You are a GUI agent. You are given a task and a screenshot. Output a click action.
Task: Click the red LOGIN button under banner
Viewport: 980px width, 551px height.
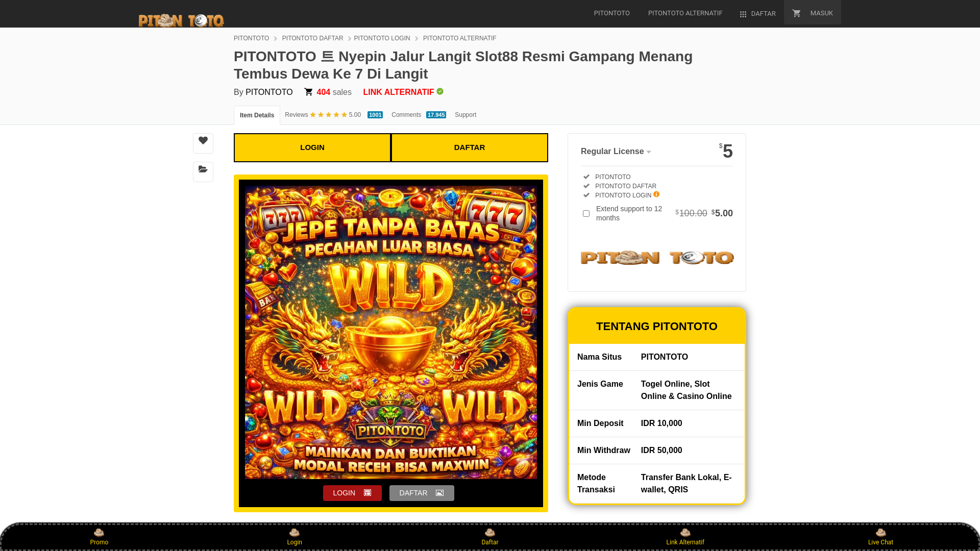(x=352, y=493)
